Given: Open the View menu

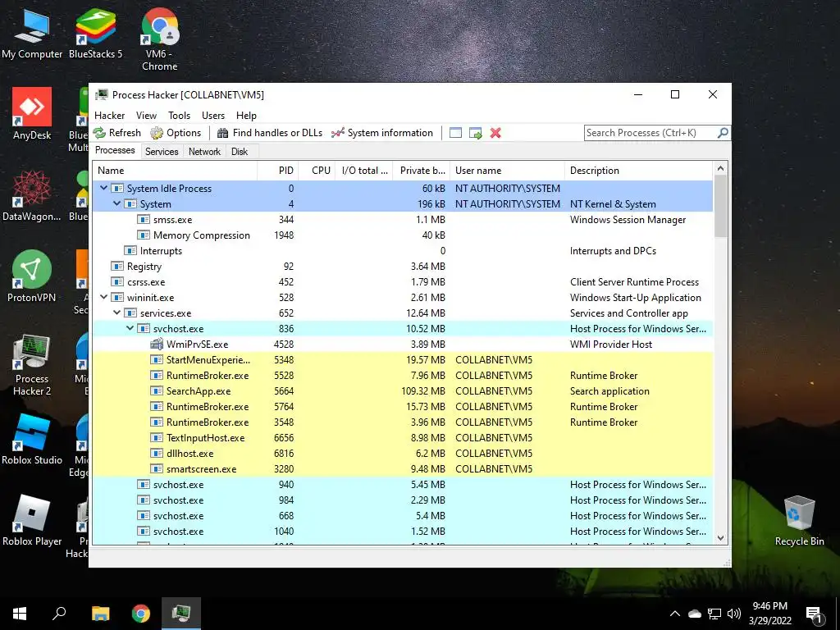Looking at the screenshot, I should [x=146, y=115].
